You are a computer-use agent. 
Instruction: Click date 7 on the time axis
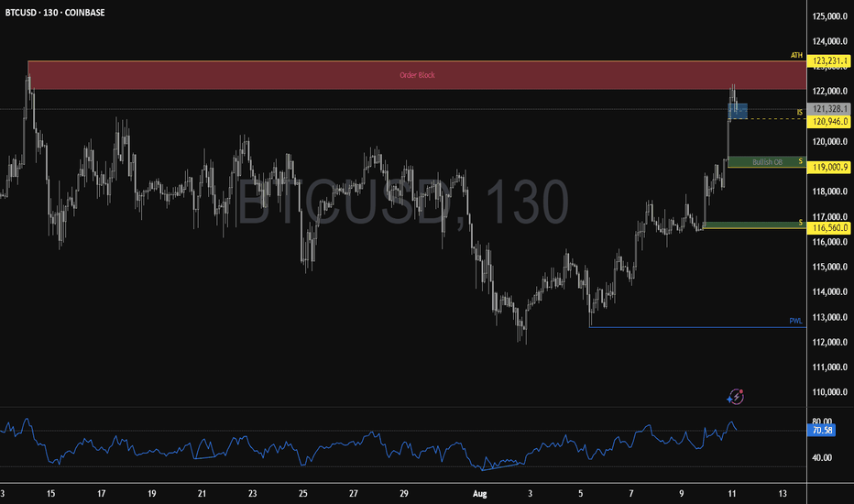coord(631,494)
